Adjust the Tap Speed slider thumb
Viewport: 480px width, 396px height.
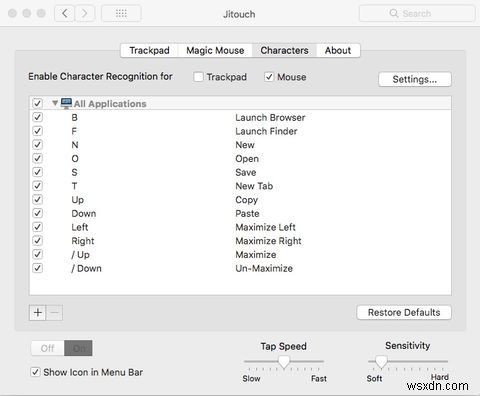point(284,362)
